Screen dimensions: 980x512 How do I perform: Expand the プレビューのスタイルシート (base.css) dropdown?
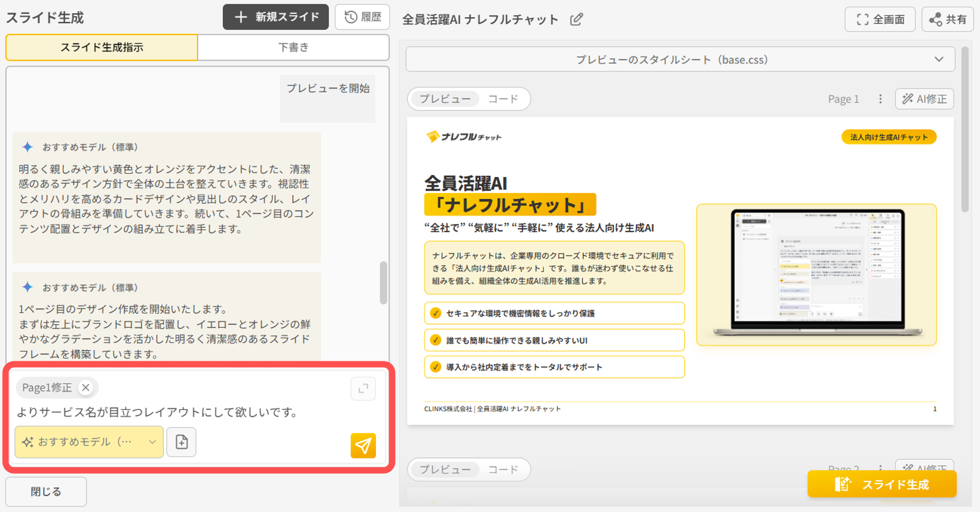[680, 59]
